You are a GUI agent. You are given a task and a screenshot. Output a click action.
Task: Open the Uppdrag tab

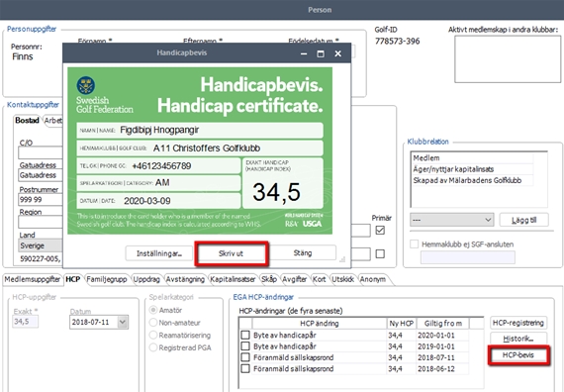click(x=146, y=279)
